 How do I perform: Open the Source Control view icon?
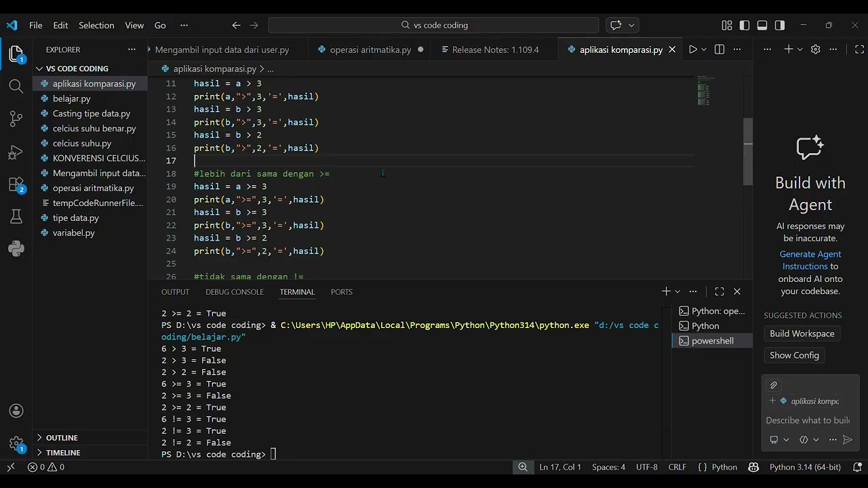[x=16, y=119]
